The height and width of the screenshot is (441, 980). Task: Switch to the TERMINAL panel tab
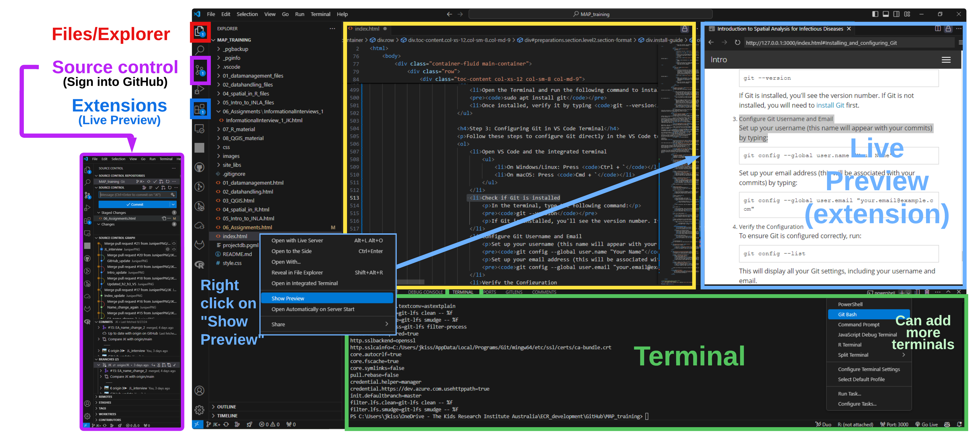coord(463,292)
